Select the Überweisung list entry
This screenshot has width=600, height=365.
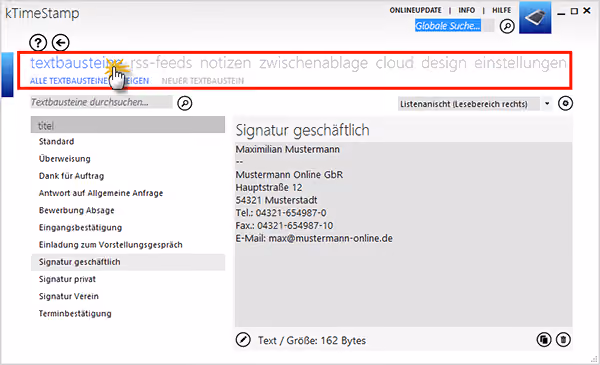point(128,159)
